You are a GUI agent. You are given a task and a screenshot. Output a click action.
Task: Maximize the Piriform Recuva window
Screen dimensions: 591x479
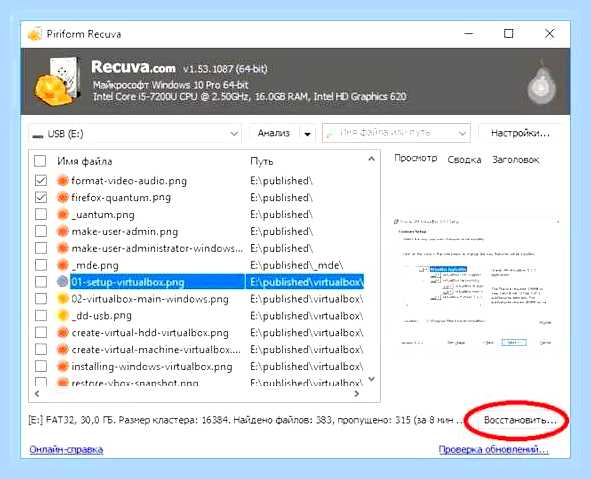pyautogui.click(x=508, y=34)
